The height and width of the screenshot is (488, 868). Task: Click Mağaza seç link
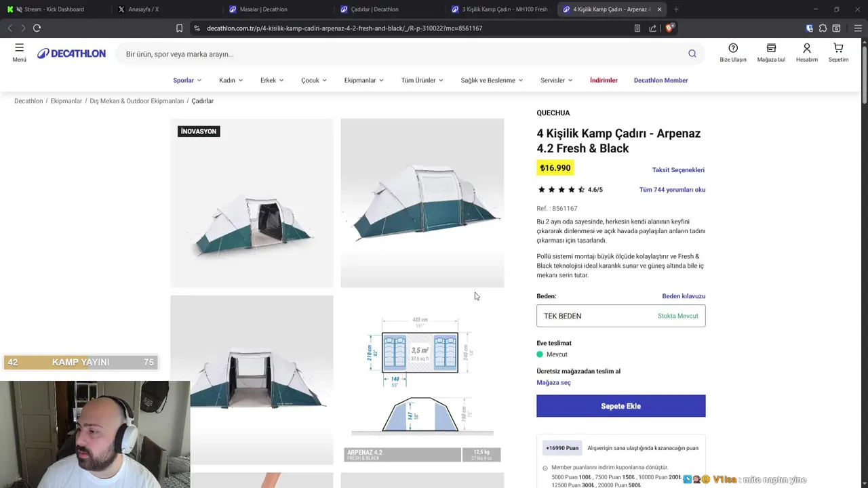tap(553, 382)
